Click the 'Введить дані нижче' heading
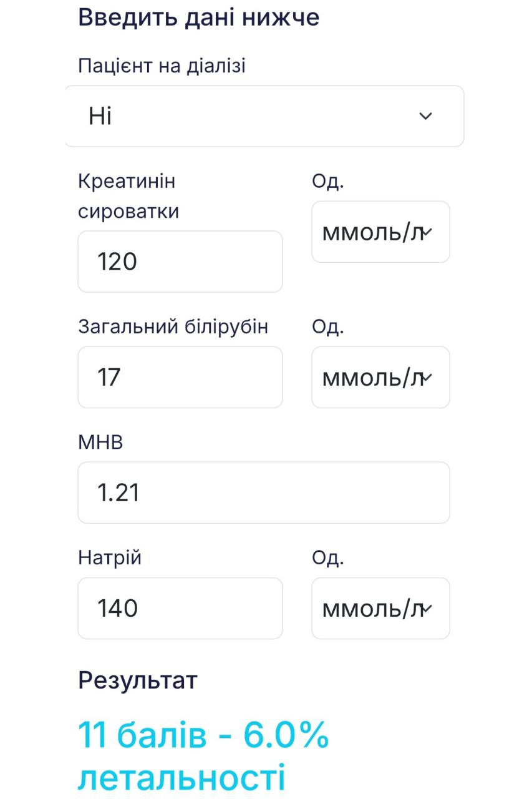The image size is (532, 799). [198, 17]
